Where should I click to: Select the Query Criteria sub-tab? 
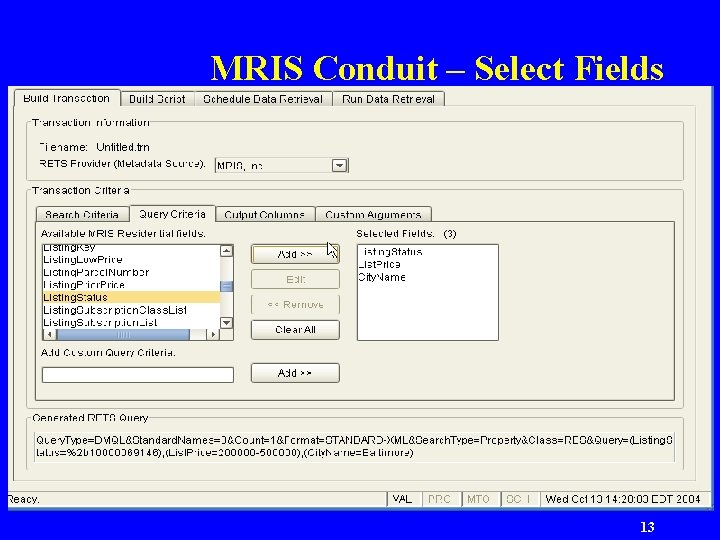click(172, 214)
